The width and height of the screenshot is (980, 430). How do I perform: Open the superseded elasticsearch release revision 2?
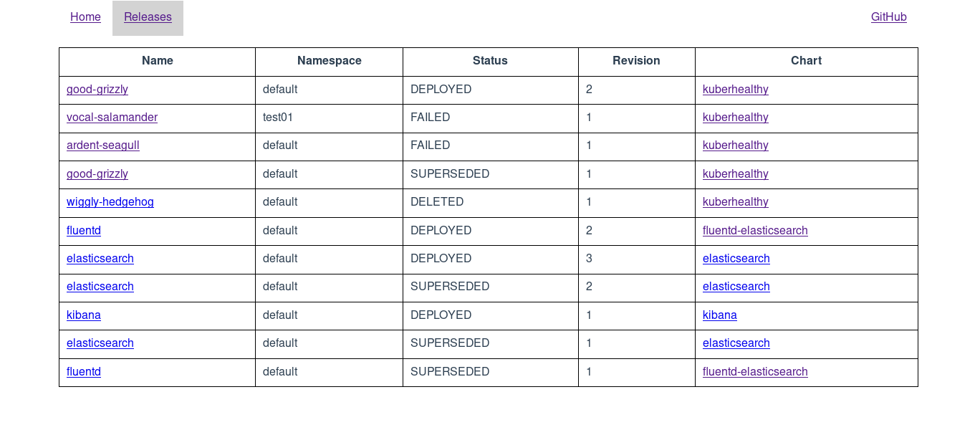(100, 286)
